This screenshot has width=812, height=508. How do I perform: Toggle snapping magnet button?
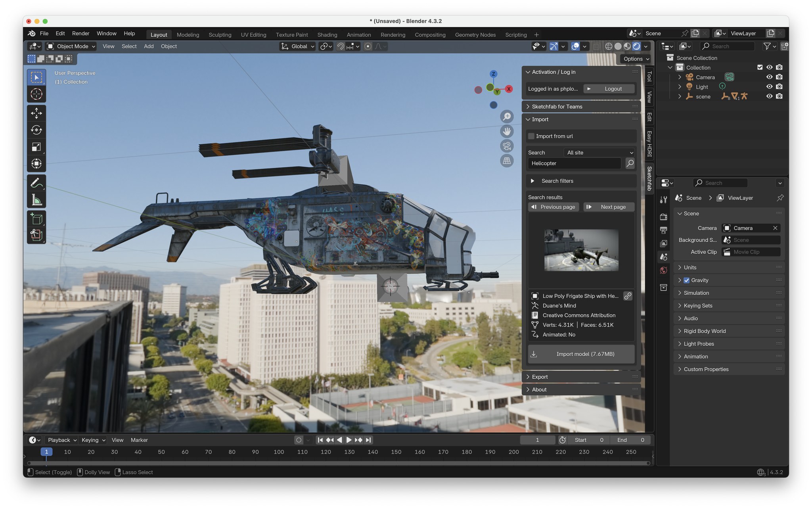coord(340,46)
